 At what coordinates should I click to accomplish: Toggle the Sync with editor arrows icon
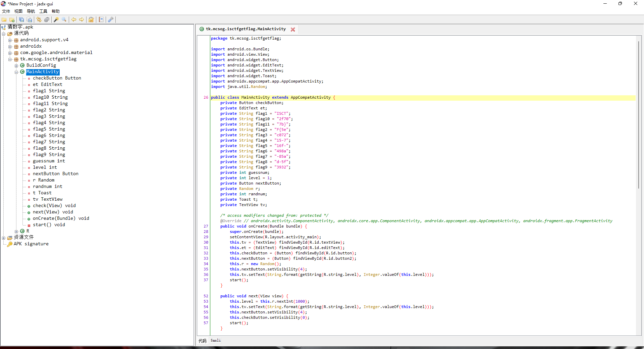39,20
